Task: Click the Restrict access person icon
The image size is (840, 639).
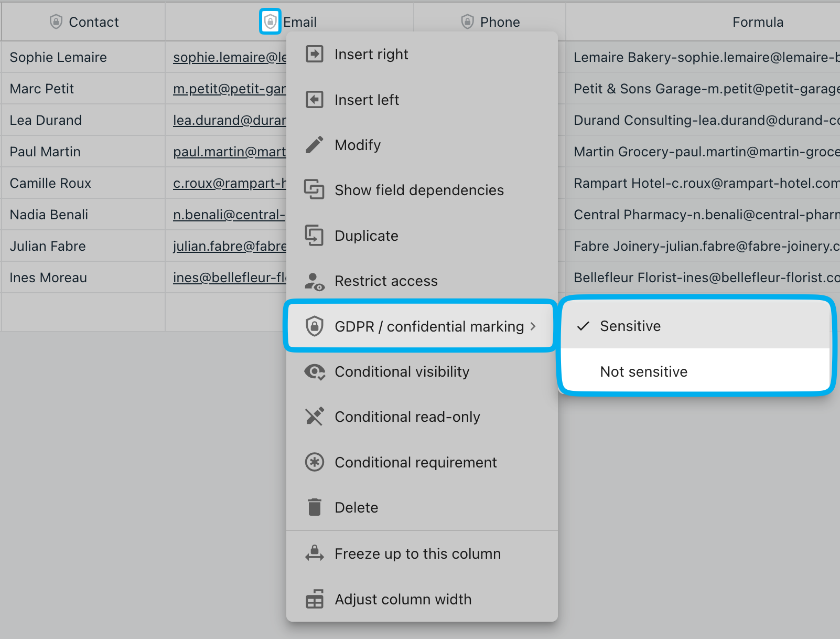Action: click(315, 281)
